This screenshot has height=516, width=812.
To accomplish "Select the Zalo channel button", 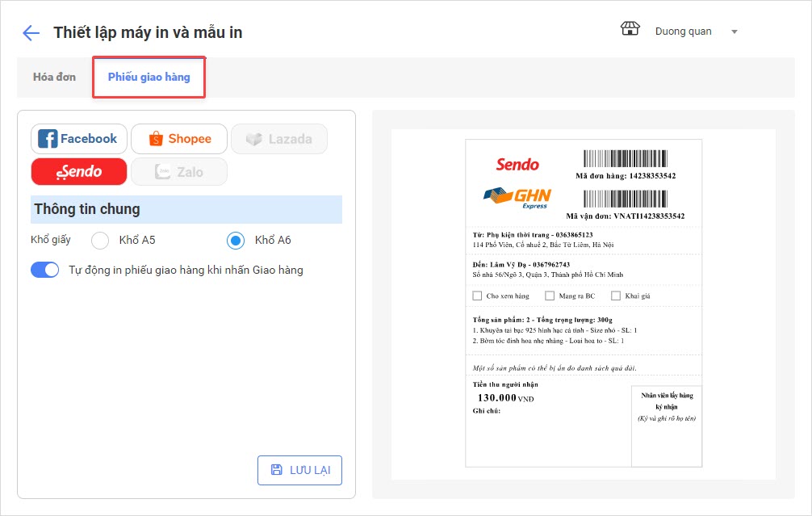I will pyautogui.click(x=179, y=171).
